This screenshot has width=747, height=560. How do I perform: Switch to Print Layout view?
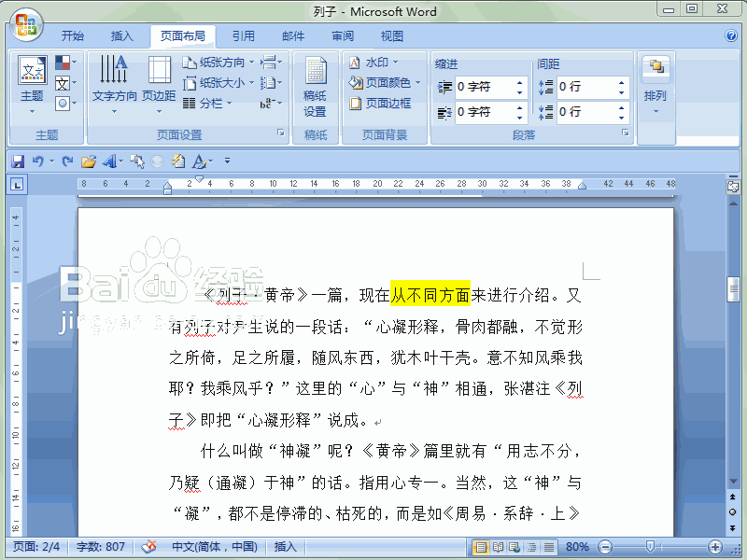click(481, 547)
